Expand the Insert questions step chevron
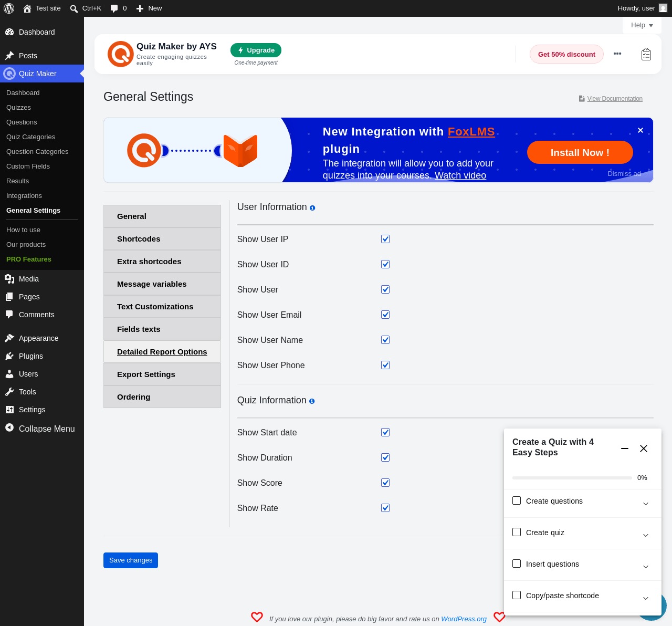672x626 pixels. point(646,567)
